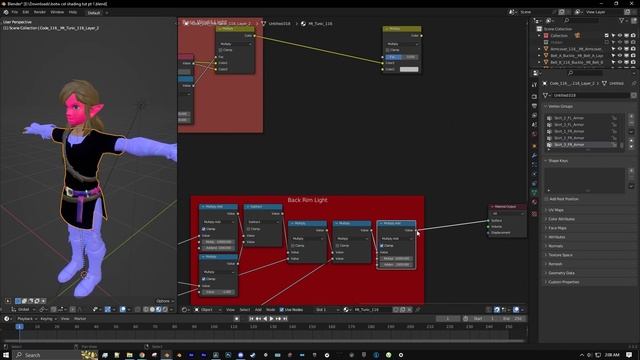Click the outliner filter funnel icon

tap(622, 20)
